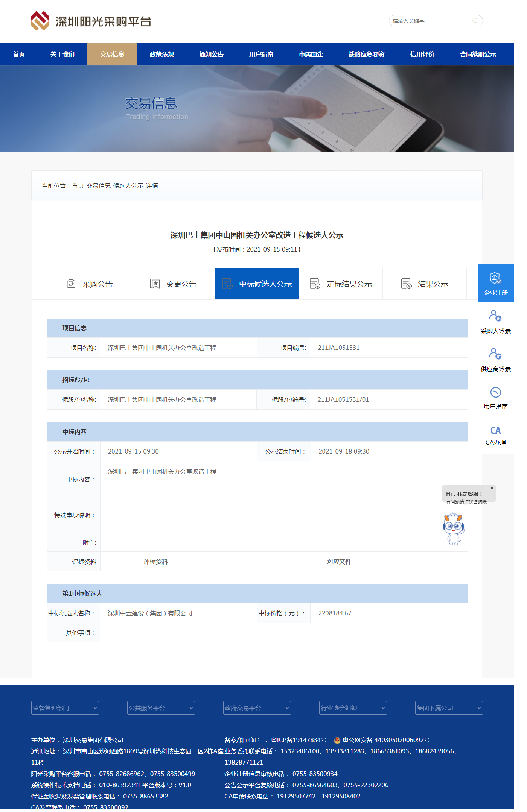Click the 定标结果公示 document icon
Image resolution: width=527 pixels, height=812 pixels.
(x=315, y=284)
